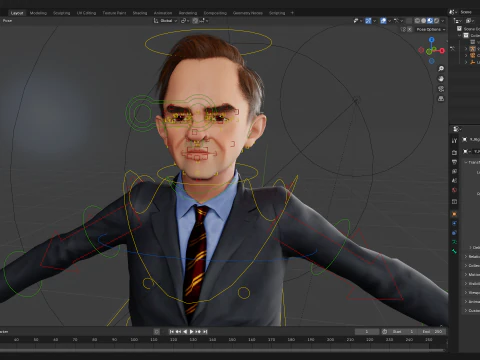Open the World properties tab
Screen dimensions: 480x360
454,190
